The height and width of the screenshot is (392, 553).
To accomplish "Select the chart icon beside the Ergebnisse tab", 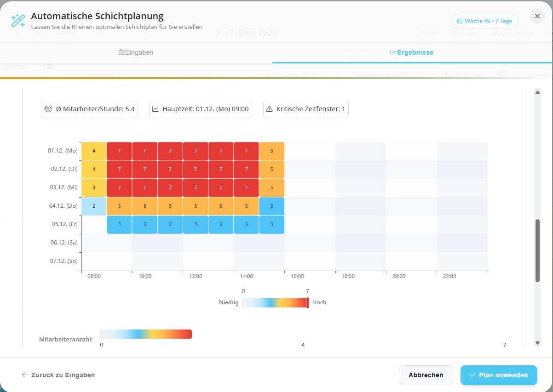I will (393, 52).
